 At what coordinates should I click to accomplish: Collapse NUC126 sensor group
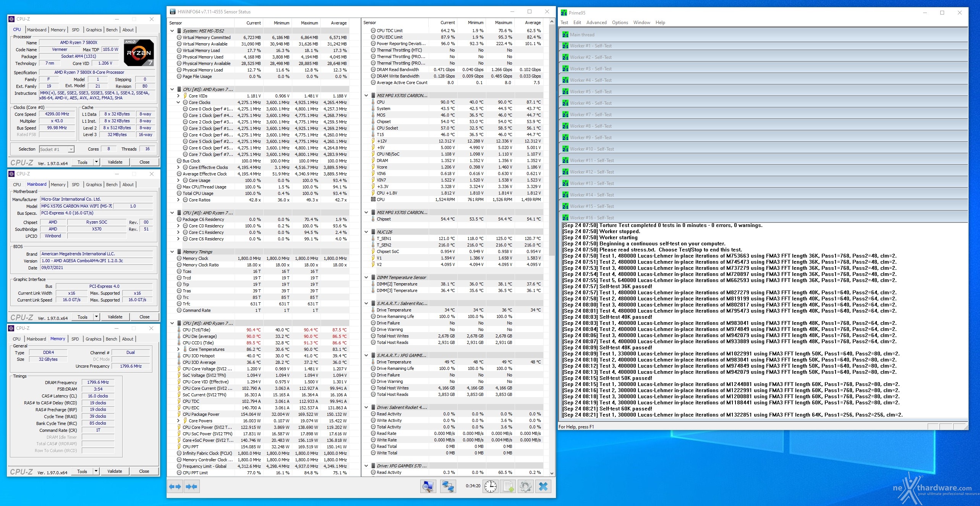(x=366, y=232)
